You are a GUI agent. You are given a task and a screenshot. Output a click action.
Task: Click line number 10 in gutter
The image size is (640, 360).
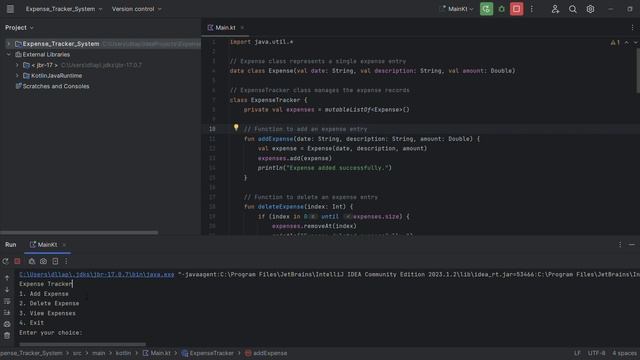tap(212, 129)
